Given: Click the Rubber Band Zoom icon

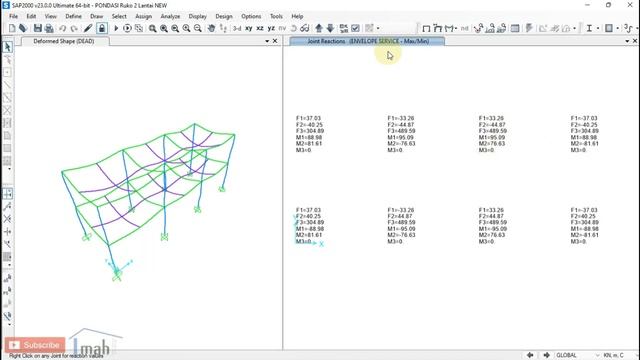Looking at the screenshot, I should [153, 28].
